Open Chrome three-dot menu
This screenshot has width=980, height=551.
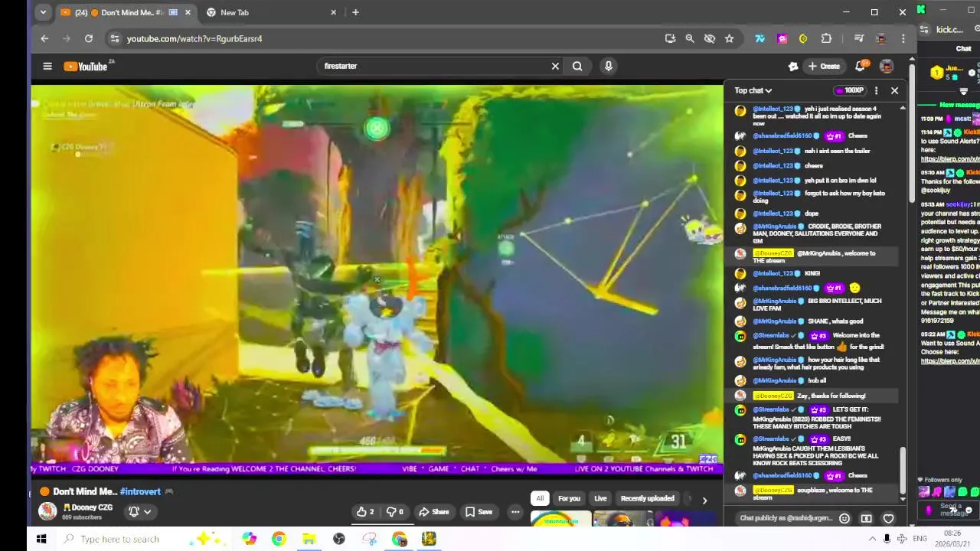coord(903,38)
